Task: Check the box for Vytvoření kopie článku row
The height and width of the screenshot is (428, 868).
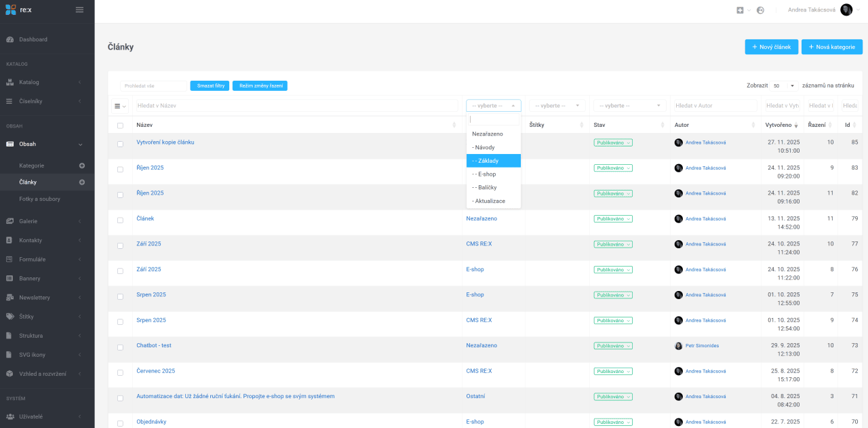Action: tap(120, 144)
